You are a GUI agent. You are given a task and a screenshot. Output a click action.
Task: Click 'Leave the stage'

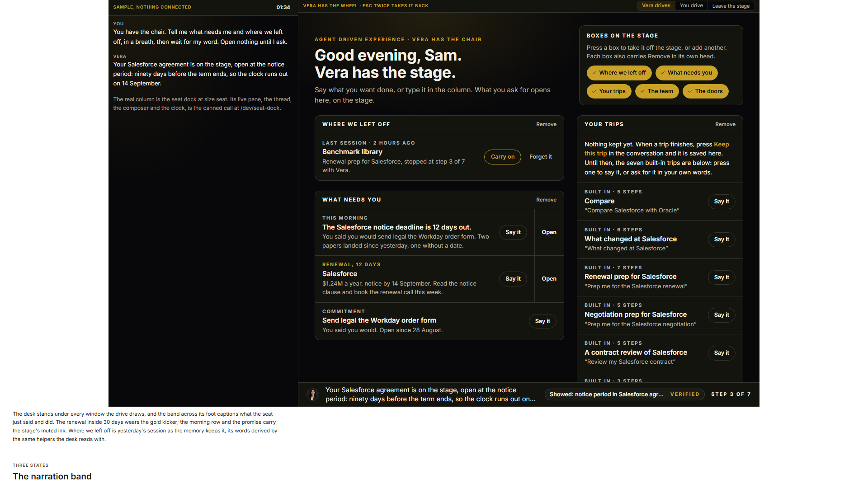[x=731, y=6]
